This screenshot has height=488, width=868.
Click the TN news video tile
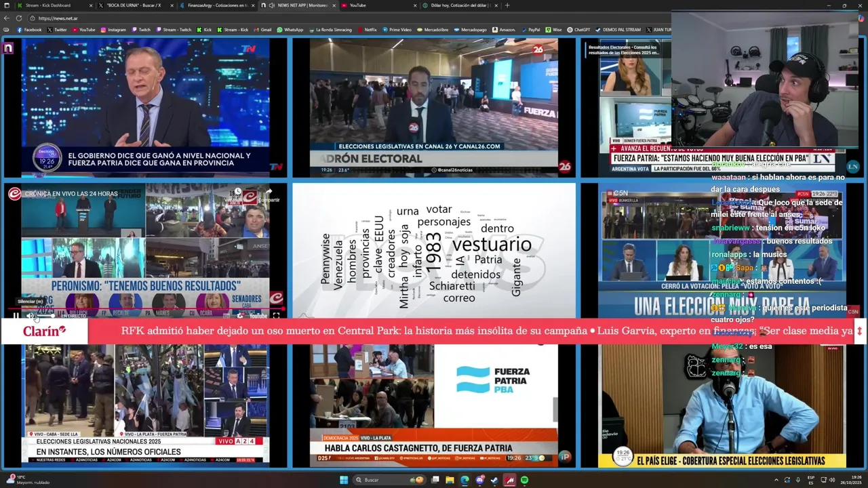pyautogui.click(x=144, y=108)
